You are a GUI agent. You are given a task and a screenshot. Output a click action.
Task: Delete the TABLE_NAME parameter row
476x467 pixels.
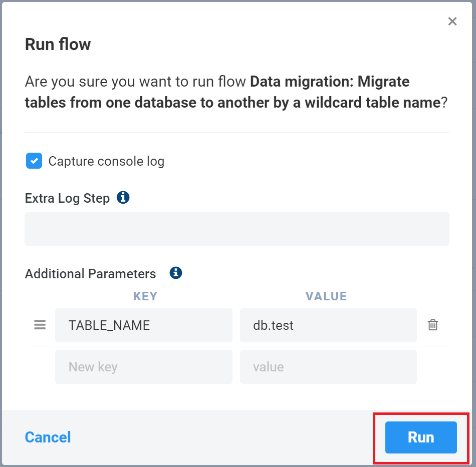[x=432, y=325]
